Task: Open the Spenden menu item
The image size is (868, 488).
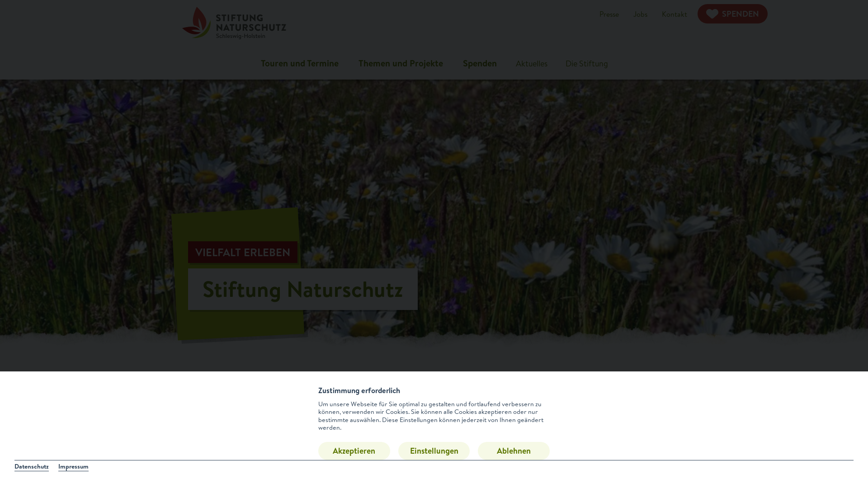Action: tap(480, 63)
